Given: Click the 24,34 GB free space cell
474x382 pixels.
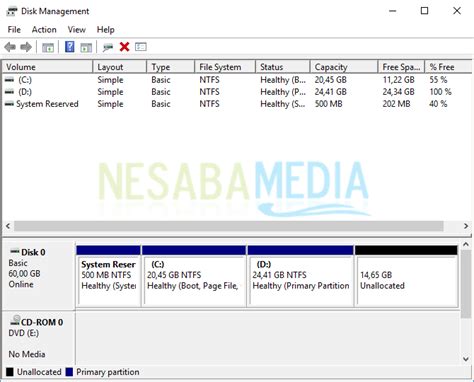Looking at the screenshot, I should click(x=398, y=92).
